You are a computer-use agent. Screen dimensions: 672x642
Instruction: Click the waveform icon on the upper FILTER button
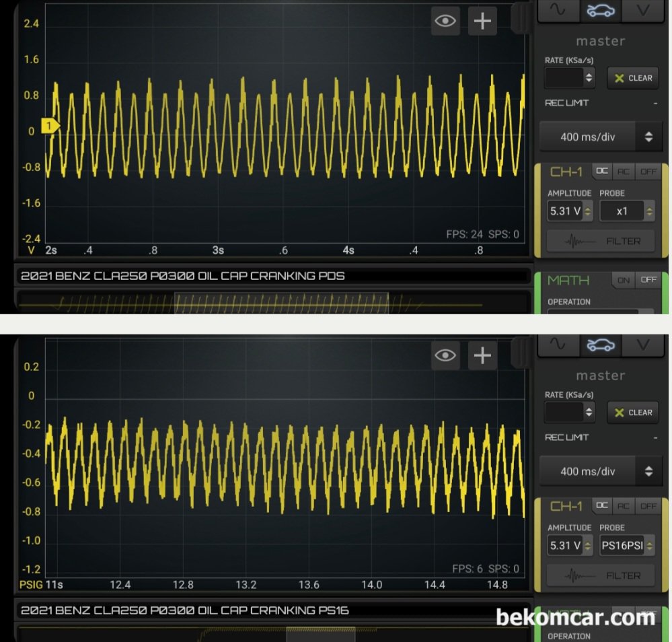[x=579, y=242]
